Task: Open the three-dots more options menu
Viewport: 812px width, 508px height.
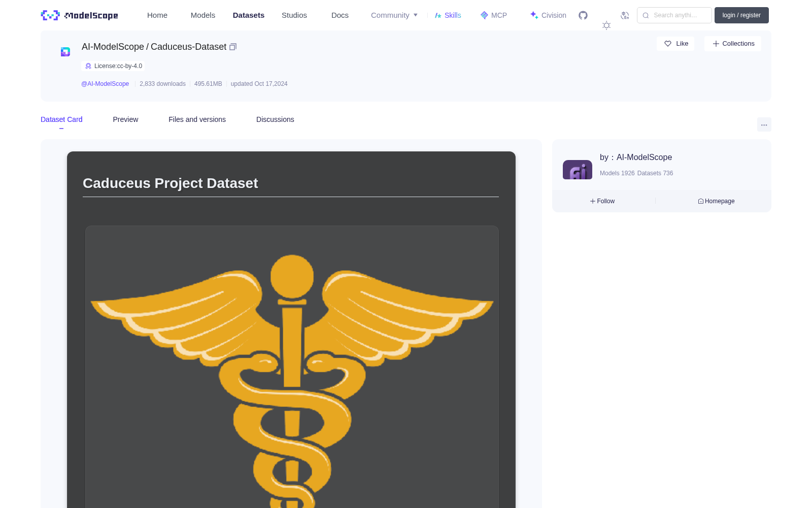Action: 764,124
